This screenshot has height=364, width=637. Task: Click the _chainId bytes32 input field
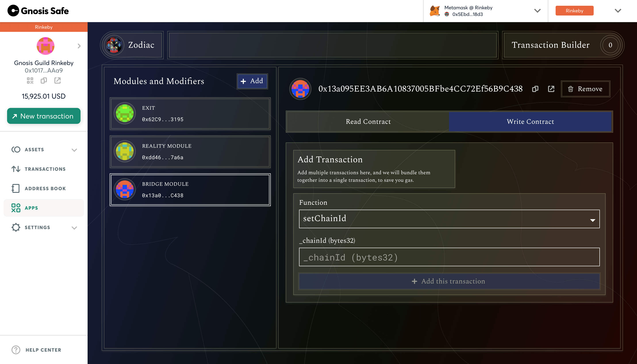click(x=449, y=257)
